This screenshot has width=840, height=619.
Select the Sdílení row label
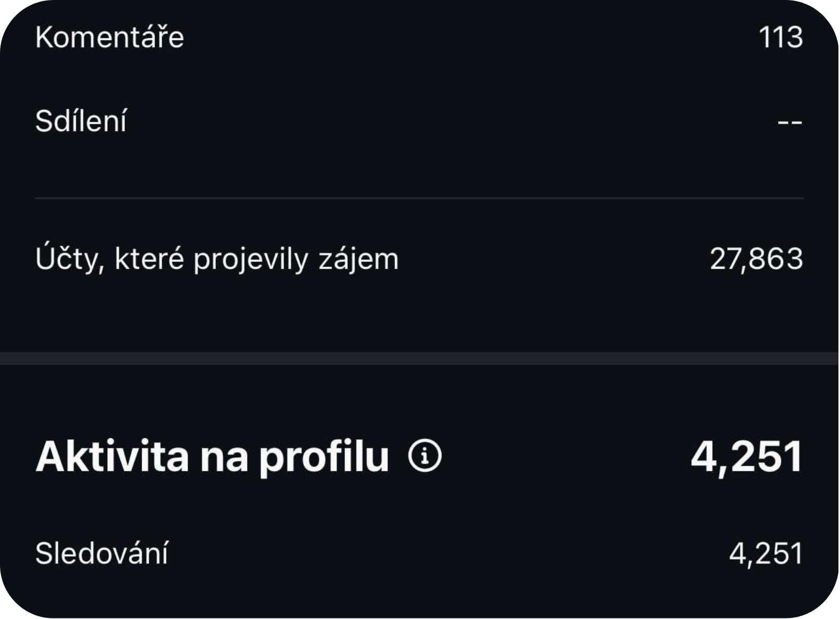pyautogui.click(x=81, y=121)
